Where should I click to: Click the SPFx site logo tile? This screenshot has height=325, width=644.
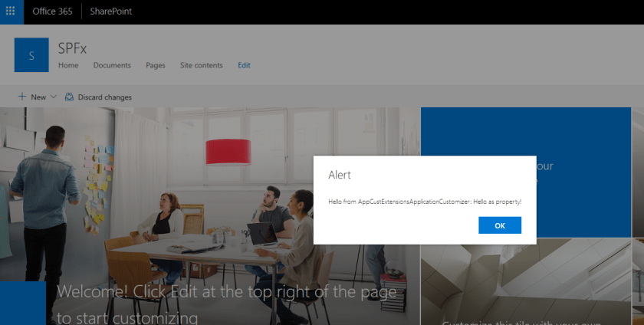pos(31,55)
